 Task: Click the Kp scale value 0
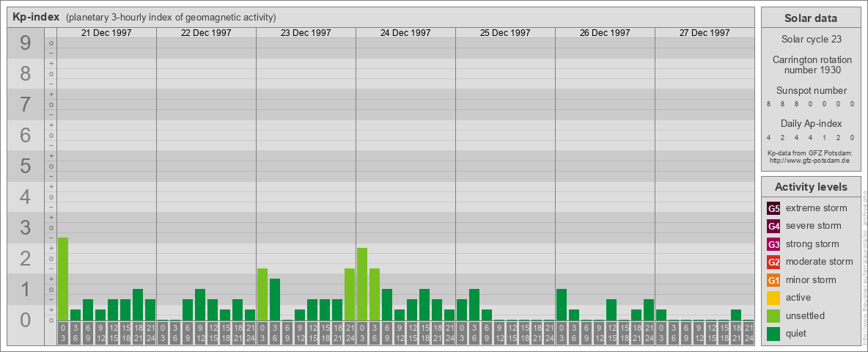26,320
